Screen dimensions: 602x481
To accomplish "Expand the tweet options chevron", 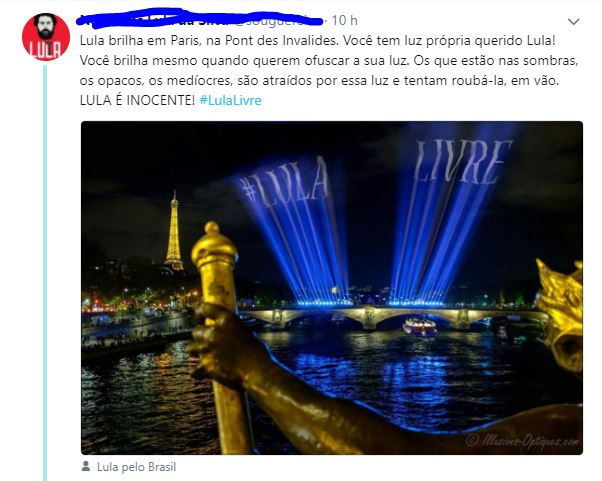I will (x=574, y=21).
